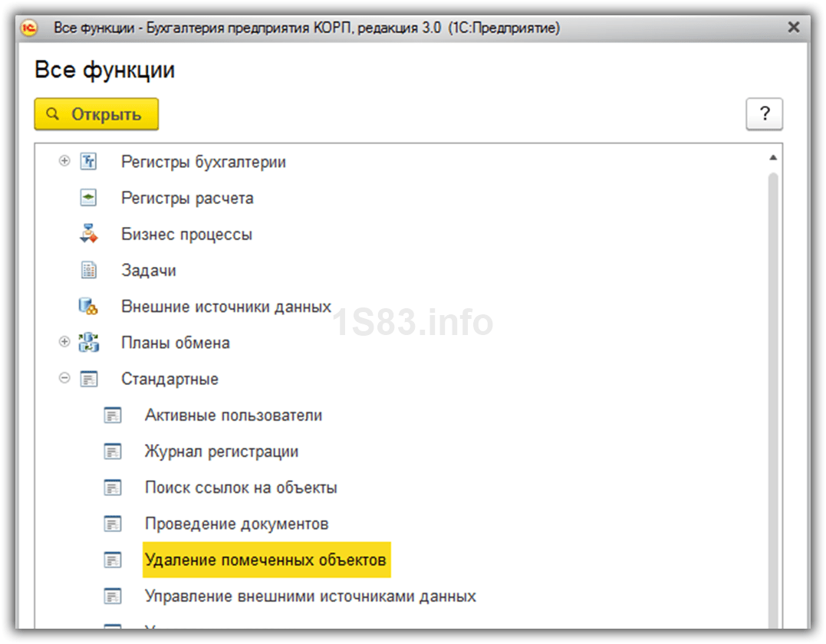Click the Внешние источники данных icon

88,306
